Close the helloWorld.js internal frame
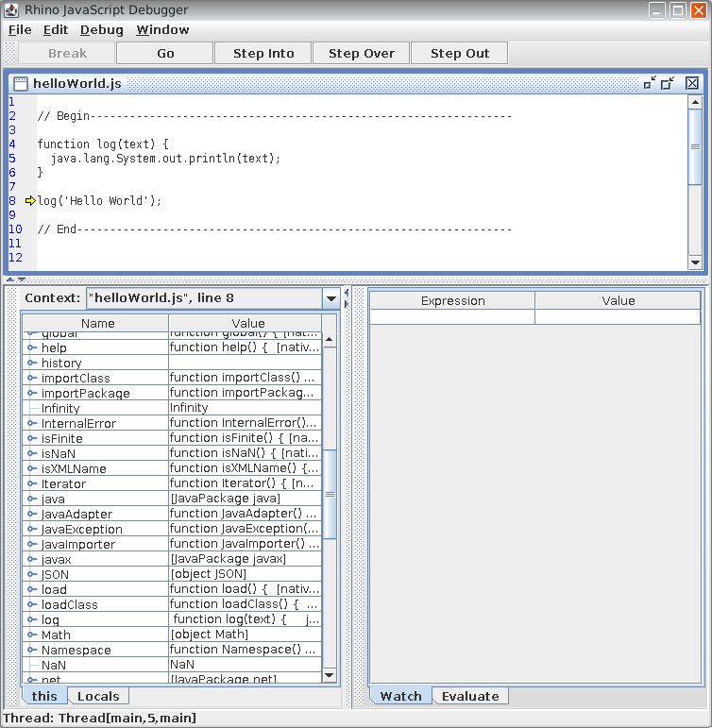The image size is (712, 728). [x=692, y=83]
